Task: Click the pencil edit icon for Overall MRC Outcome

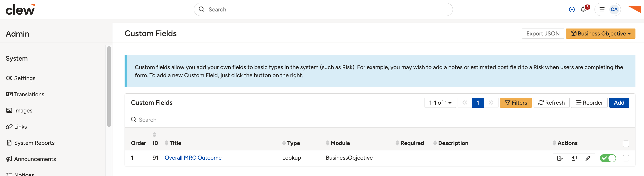Action: point(588,158)
